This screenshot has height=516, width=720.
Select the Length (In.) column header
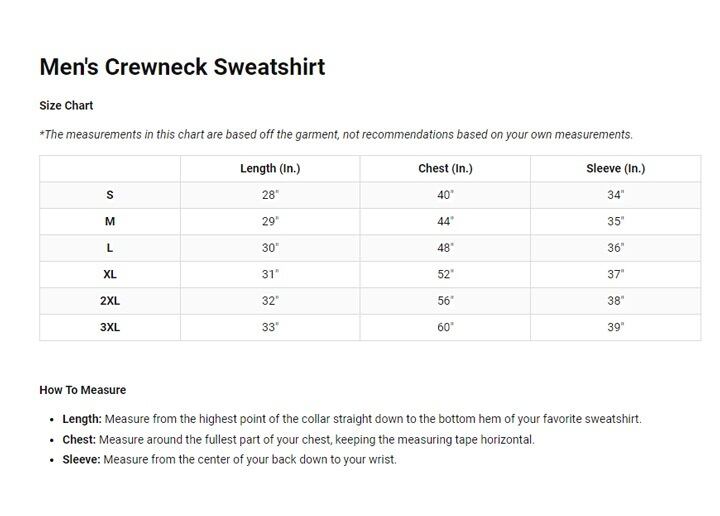coord(270,169)
